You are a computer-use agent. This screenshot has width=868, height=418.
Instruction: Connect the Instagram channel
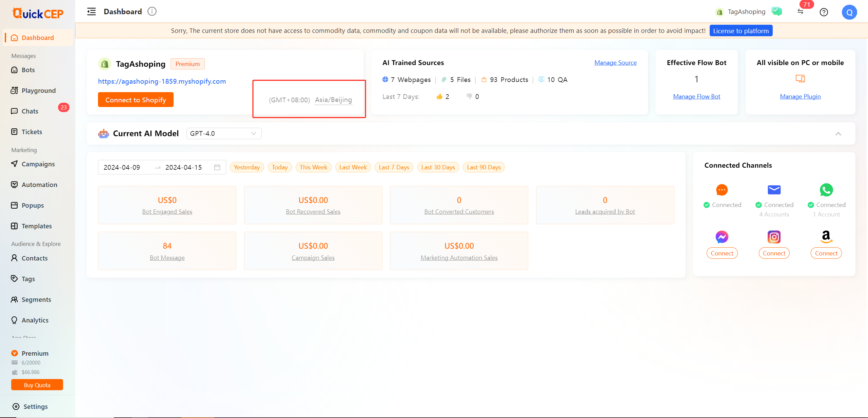pyautogui.click(x=774, y=253)
